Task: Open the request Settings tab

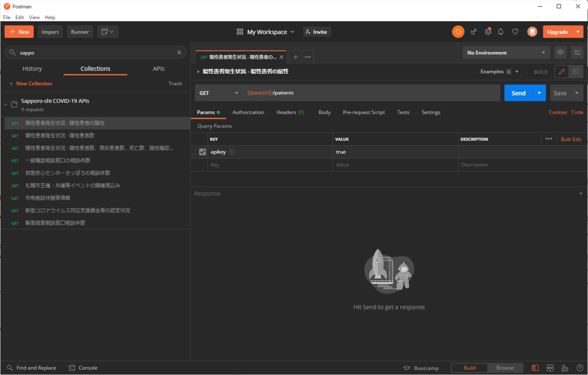Action: click(431, 112)
